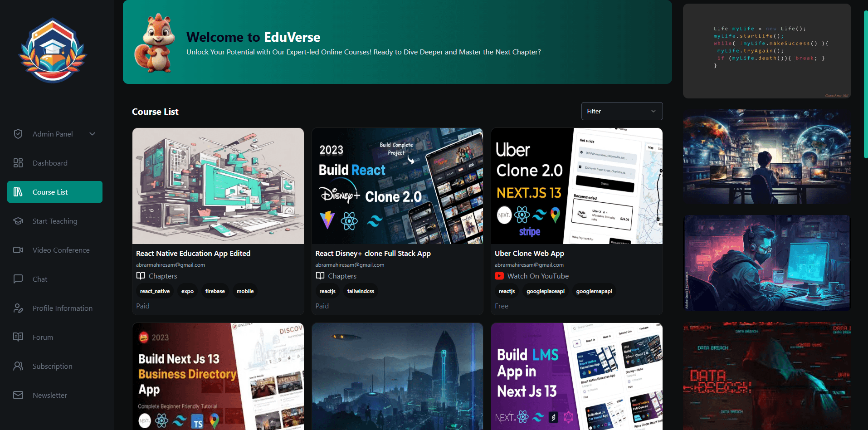Click the Chat bubble icon
Screen dimensions: 868x430
point(18,279)
